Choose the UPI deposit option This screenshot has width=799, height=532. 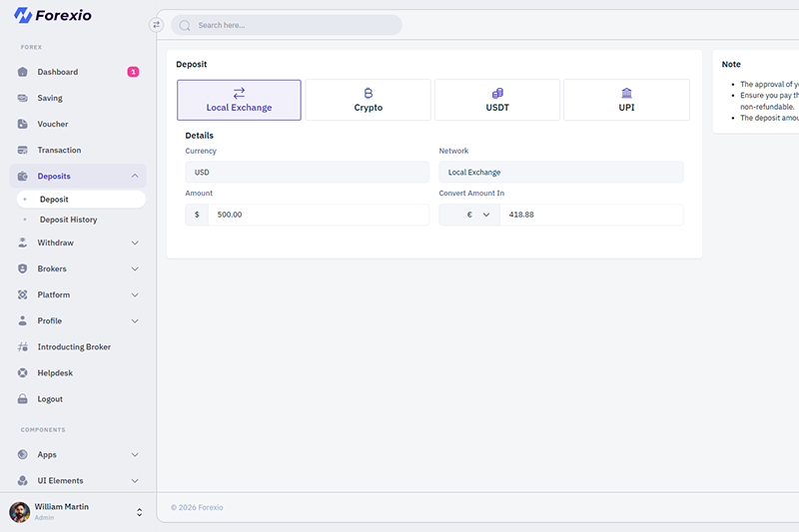(x=626, y=100)
